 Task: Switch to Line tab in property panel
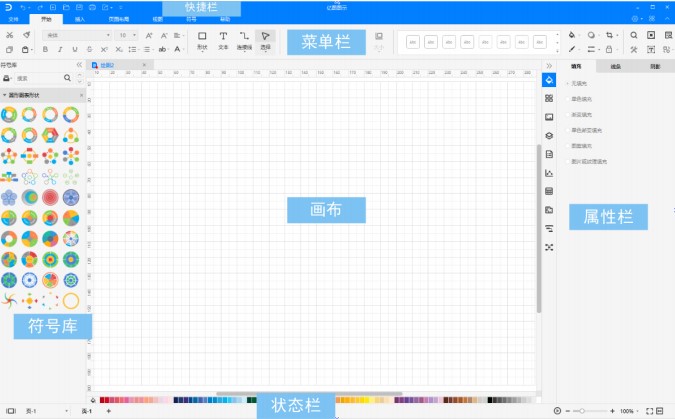point(616,66)
